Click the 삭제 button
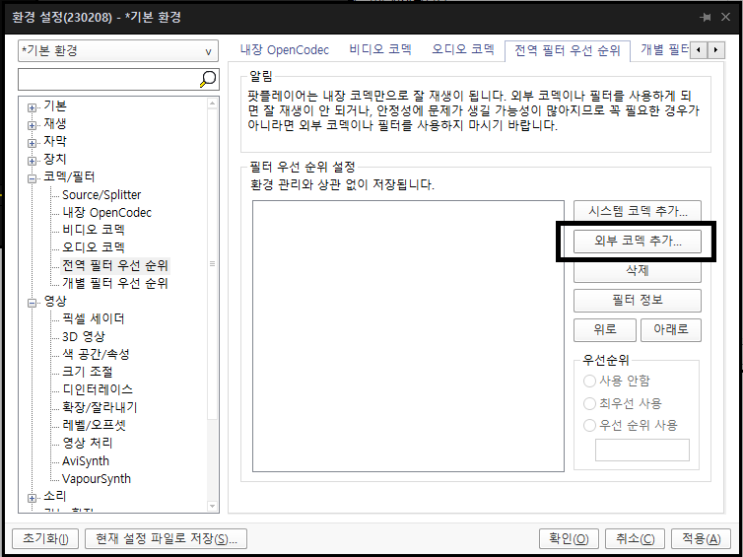Image resolution: width=743 pixels, height=557 pixels. coord(637,271)
